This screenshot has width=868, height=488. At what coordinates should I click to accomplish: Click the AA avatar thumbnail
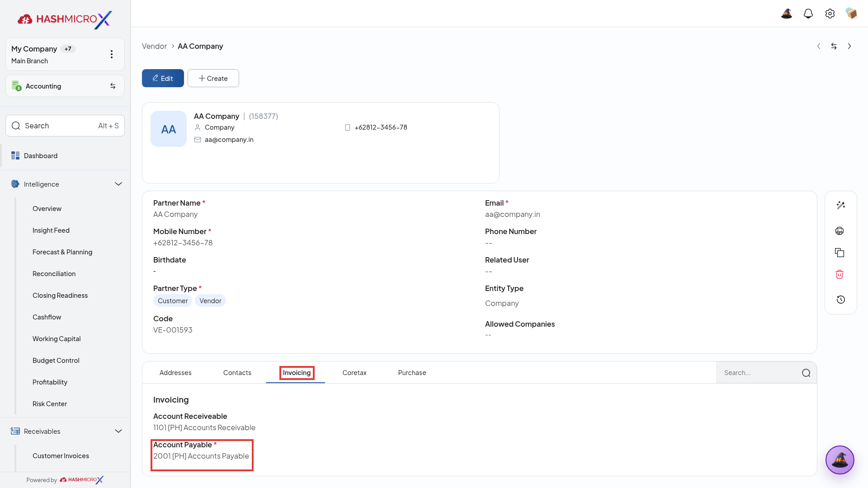pyautogui.click(x=169, y=129)
